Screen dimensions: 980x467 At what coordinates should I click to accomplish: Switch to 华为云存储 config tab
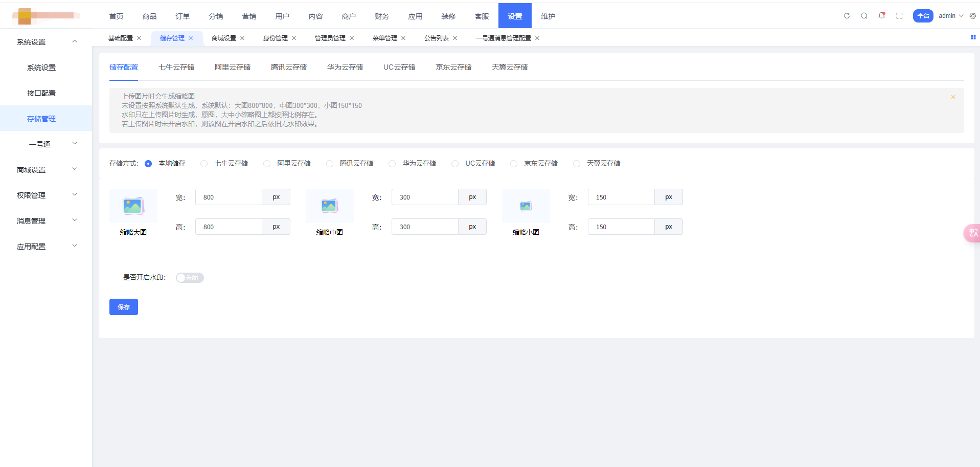(345, 68)
